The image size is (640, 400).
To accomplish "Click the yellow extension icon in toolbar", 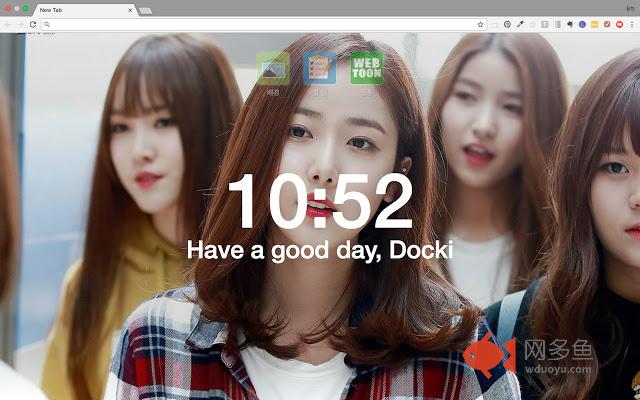I will 595,24.
